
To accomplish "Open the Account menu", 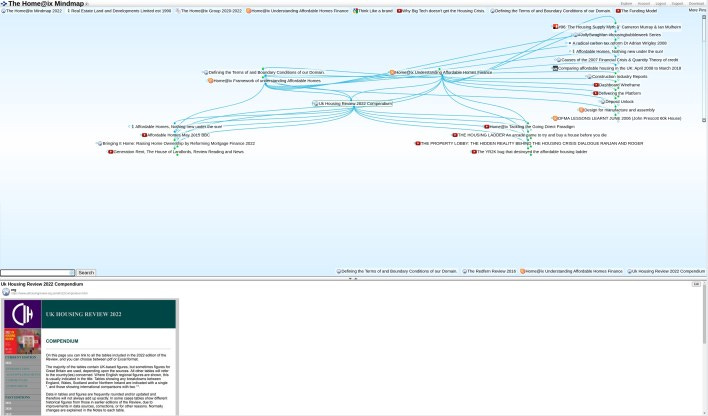I will (643, 4).
